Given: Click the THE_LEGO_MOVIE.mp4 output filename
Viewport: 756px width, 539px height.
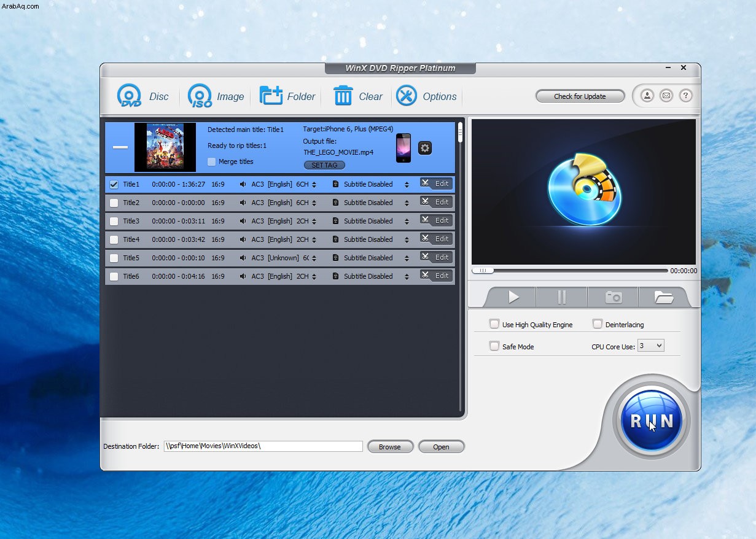Looking at the screenshot, I should pyautogui.click(x=338, y=152).
